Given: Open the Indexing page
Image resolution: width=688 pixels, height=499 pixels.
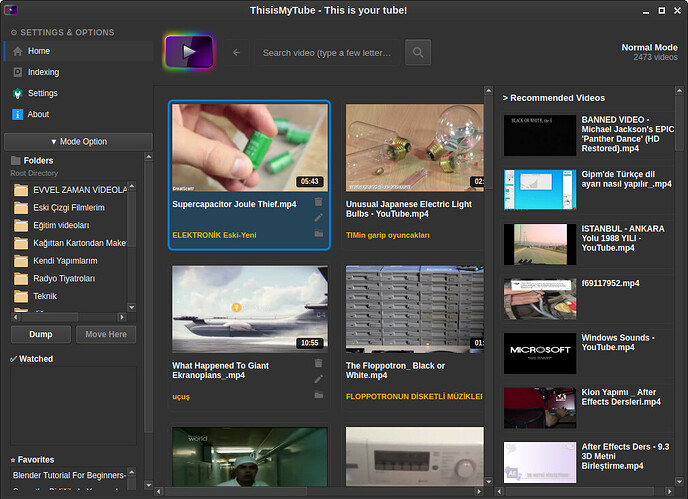Looking at the screenshot, I should coord(79,72).
